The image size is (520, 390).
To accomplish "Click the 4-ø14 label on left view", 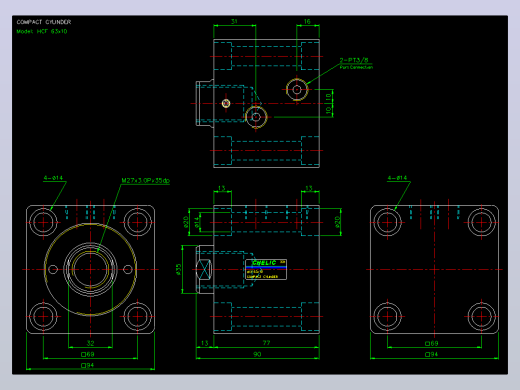I will coord(53,178).
